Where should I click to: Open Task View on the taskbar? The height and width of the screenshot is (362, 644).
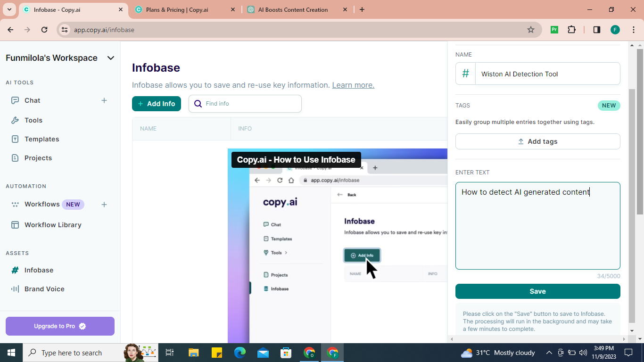coord(170,353)
